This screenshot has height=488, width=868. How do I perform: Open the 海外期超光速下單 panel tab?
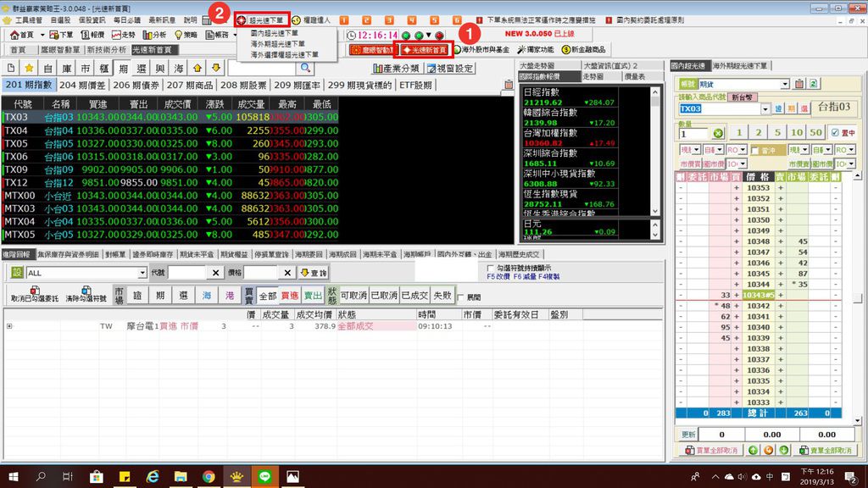tap(739, 66)
